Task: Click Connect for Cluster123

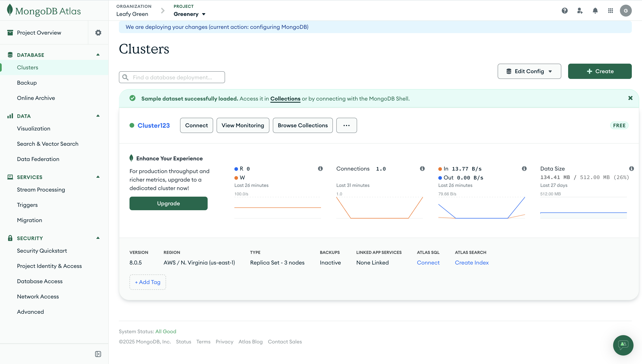Action: pos(196,125)
